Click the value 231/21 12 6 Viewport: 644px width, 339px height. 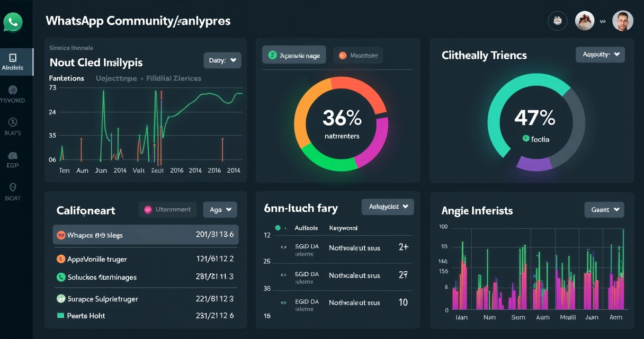pyautogui.click(x=214, y=315)
